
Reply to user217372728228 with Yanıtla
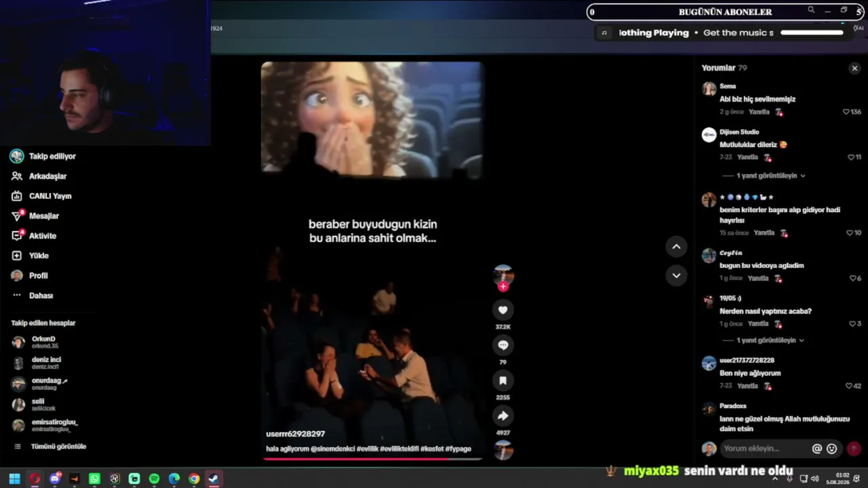click(747, 386)
